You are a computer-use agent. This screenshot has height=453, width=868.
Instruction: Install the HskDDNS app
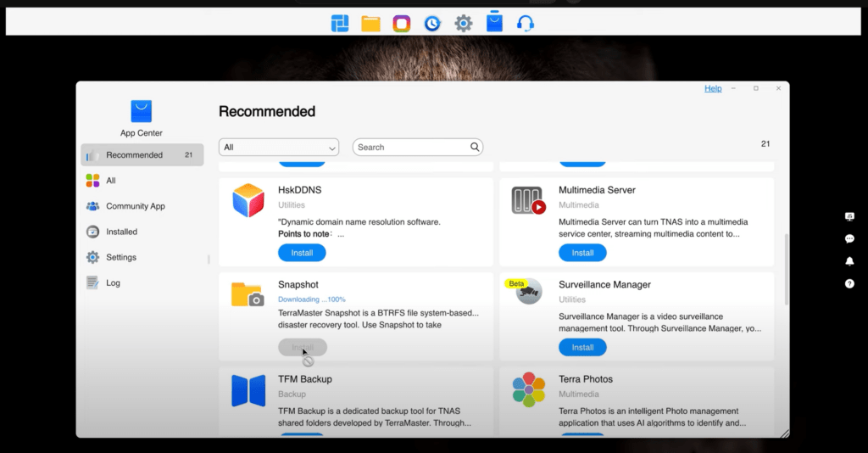tap(302, 253)
